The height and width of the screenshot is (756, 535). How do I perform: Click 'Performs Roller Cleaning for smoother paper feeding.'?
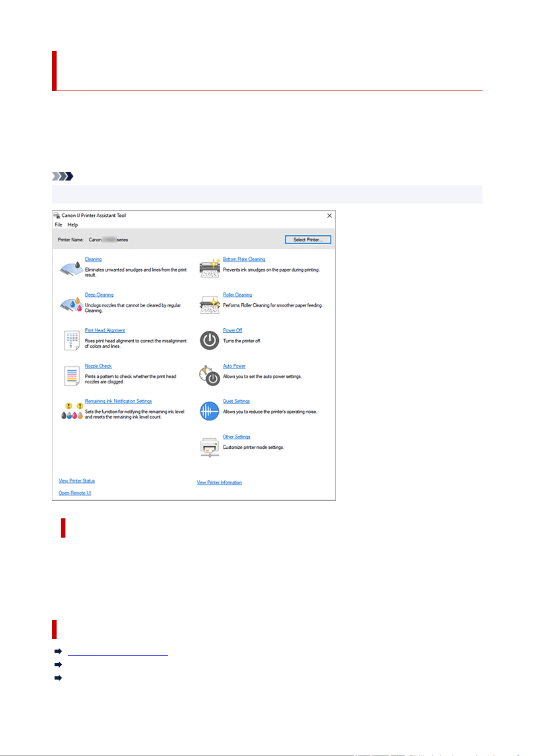273,305
